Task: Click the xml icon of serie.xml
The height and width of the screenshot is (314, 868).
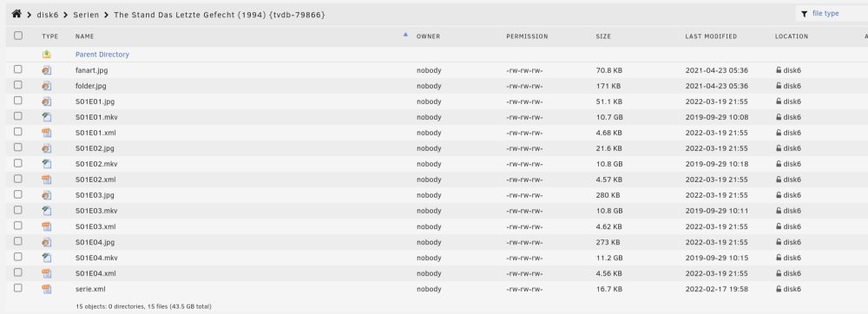Action: pyautogui.click(x=47, y=289)
